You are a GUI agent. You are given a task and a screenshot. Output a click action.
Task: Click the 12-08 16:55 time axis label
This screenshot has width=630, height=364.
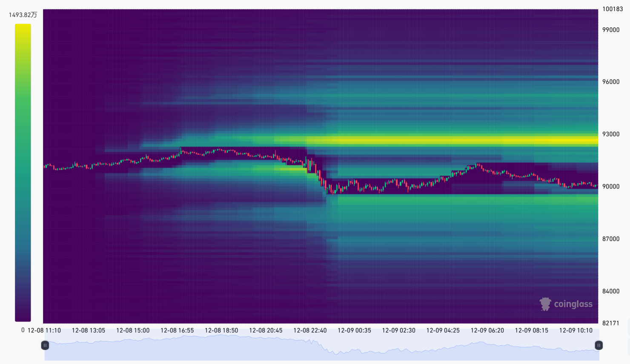[x=177, y=330]
